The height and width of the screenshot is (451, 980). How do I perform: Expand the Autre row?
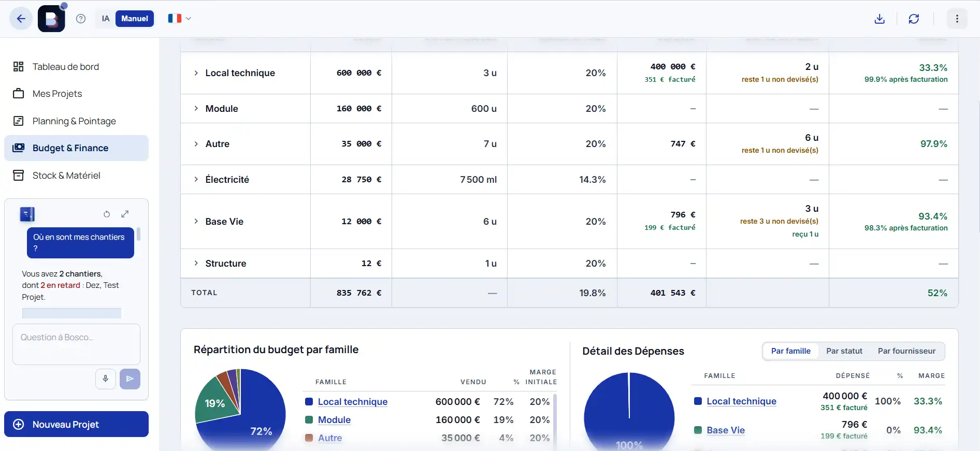point(196,144)
